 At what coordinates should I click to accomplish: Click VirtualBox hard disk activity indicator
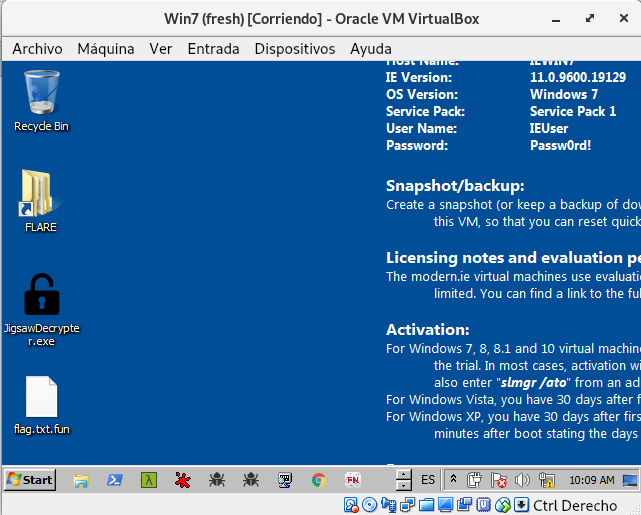pyautogui.click(x=351, y=506)
